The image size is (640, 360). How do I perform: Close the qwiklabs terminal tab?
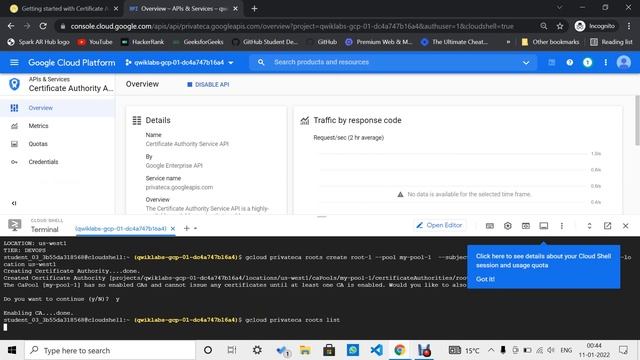[173, 229]
